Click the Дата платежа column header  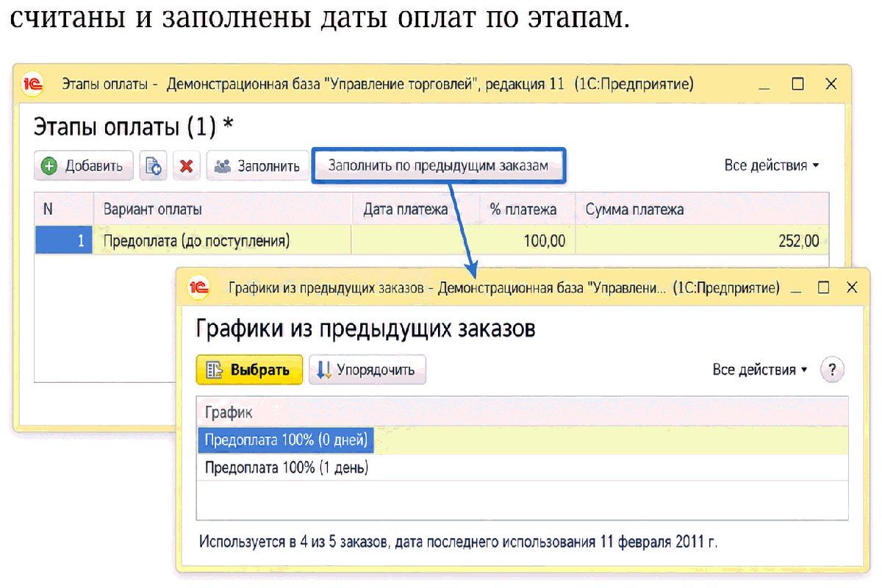pyautogui.click(x=416, y=209)
